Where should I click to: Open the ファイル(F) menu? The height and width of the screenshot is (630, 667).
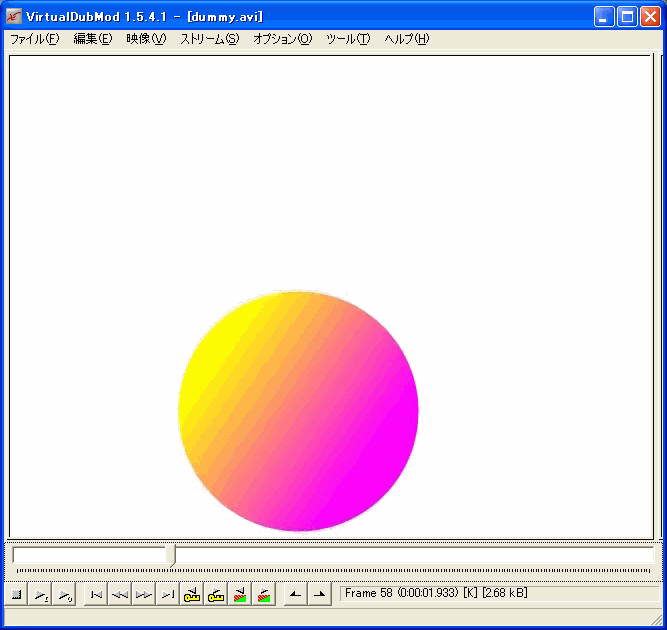[34, 39]
